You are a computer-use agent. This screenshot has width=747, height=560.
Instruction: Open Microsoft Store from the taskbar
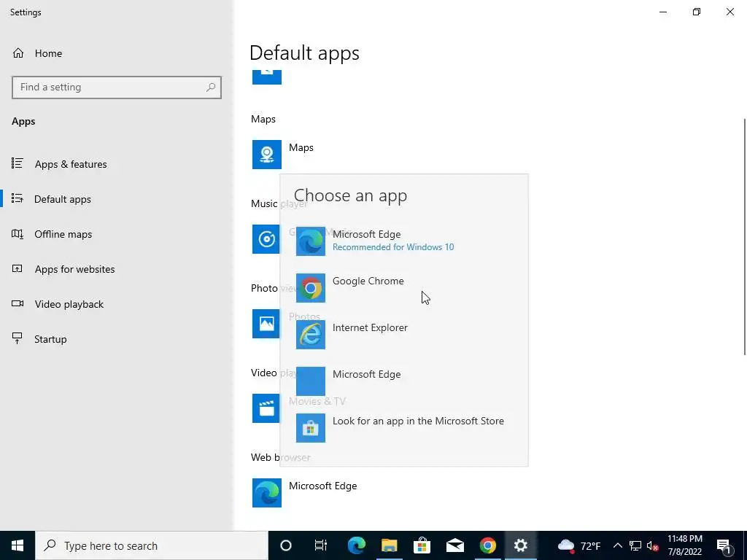(422, 545)
